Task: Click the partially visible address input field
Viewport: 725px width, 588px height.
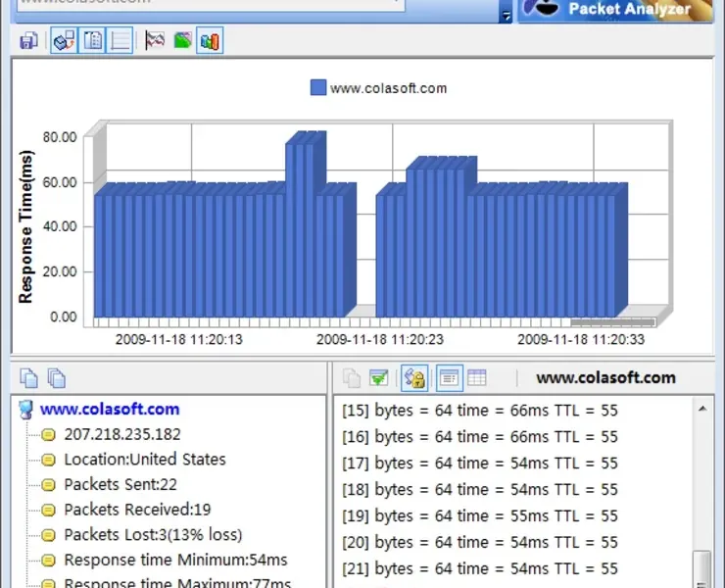Action: tap(211, 4)
